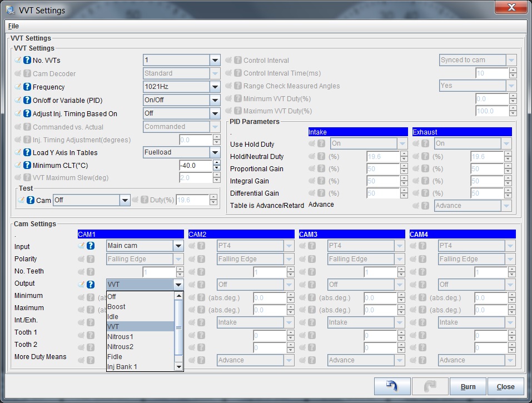Select Off in the Output list

click(141, 297)
